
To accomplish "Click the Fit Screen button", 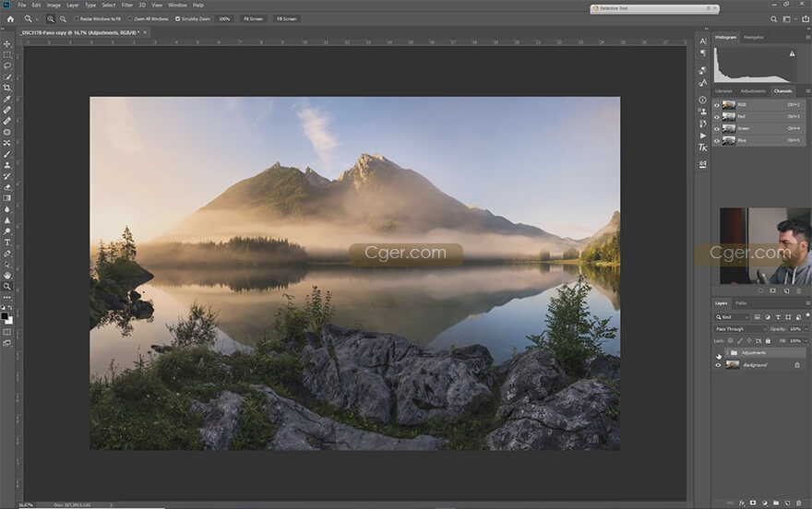I will click(253, 18).
